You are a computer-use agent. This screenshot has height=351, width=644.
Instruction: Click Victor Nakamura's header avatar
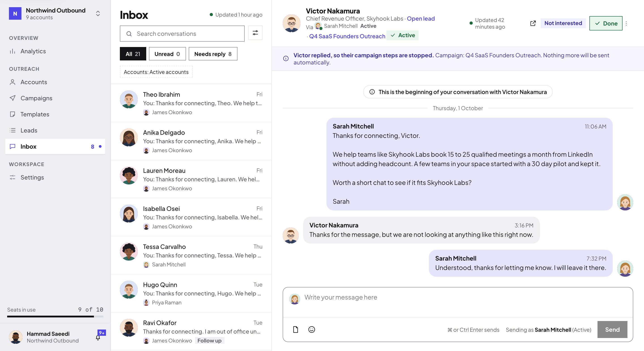(x=292, y=23)
